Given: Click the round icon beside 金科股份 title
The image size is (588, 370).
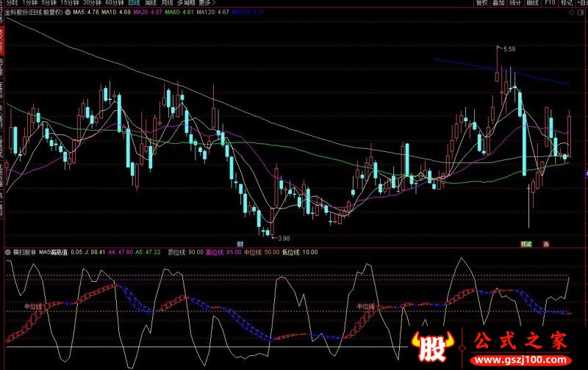Looking at the screenshot, I should [x=68, y=12].
